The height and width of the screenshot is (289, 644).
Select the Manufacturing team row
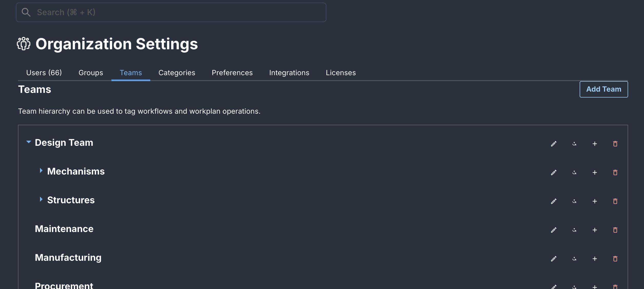click(68, 257)
